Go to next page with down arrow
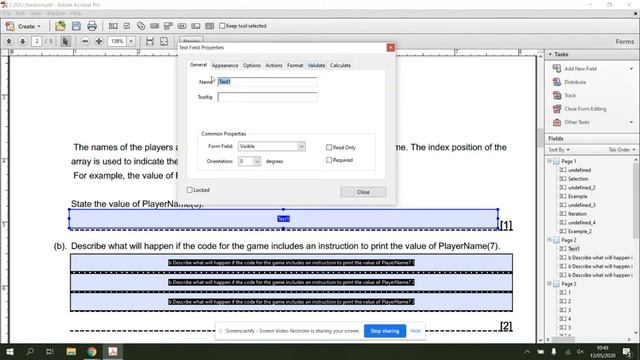This screenshot has height=360, width=640. pyautogui.click(x=22, y=41)
